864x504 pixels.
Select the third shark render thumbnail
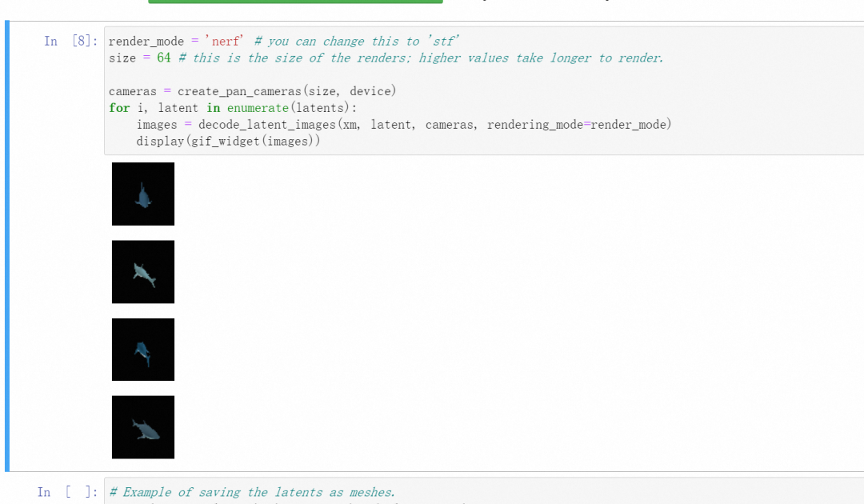pos(142,350)
